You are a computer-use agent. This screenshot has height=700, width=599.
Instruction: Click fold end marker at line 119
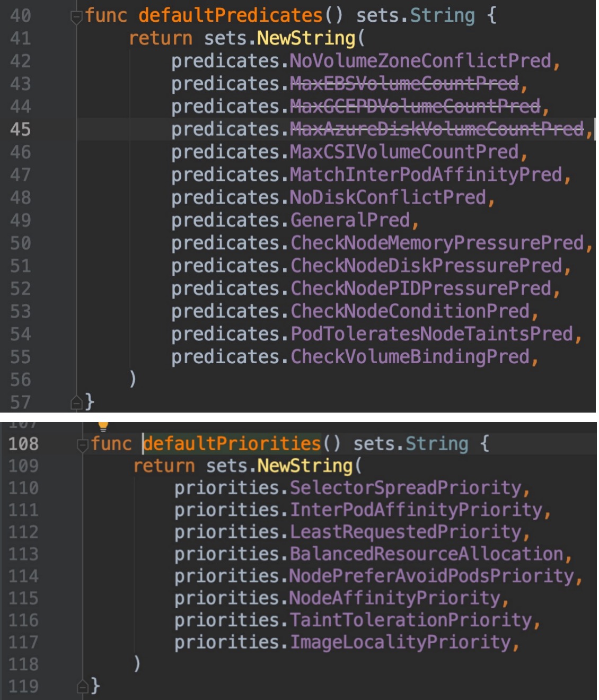click(x=82, y=687)
